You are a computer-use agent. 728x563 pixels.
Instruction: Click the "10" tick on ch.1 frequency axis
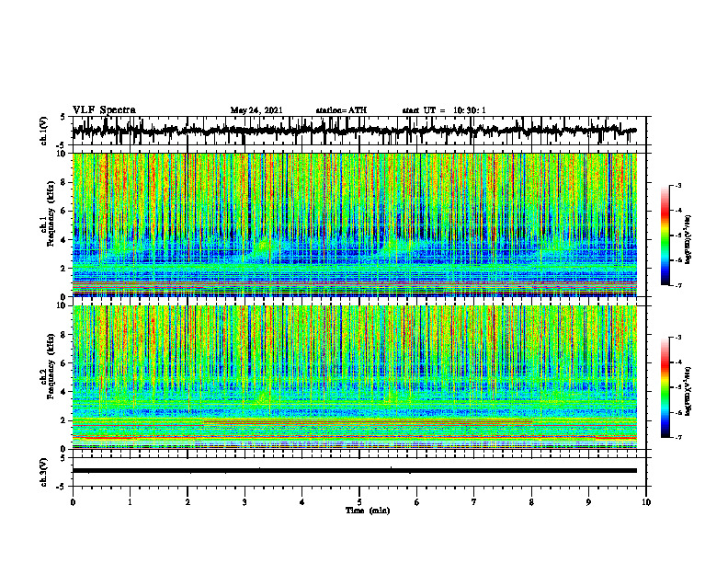[x=62, y=154]
